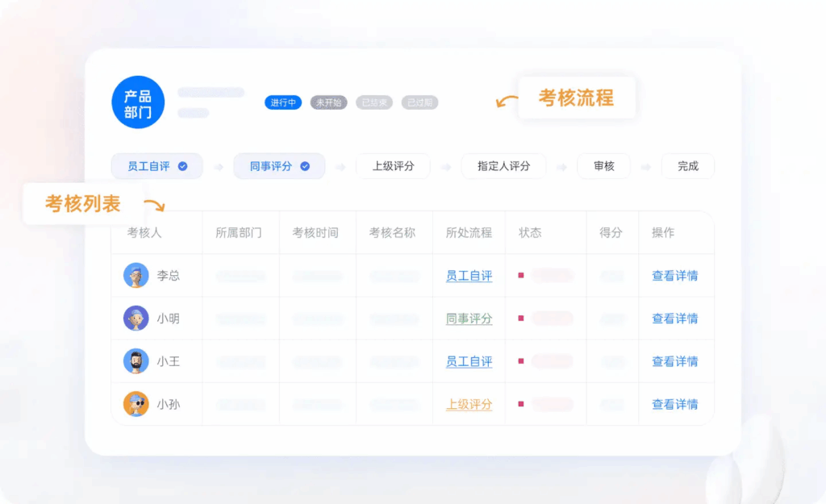
Task: Click the red status marker in 李总 row
Action: point(521,276)
